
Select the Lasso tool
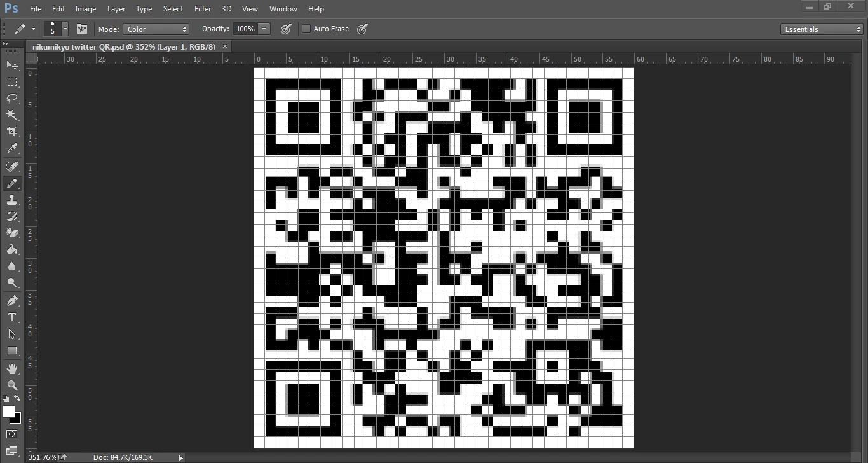point(12,98)
